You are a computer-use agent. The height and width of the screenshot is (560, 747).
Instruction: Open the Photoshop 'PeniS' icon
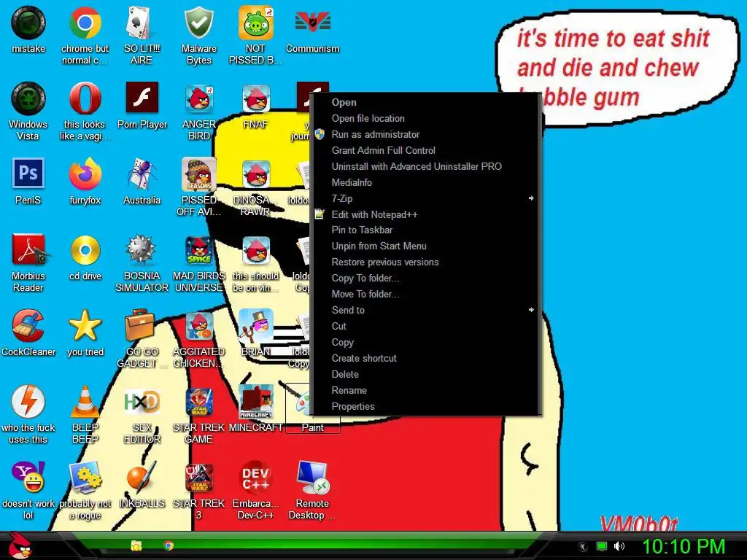tap(28, 181)
